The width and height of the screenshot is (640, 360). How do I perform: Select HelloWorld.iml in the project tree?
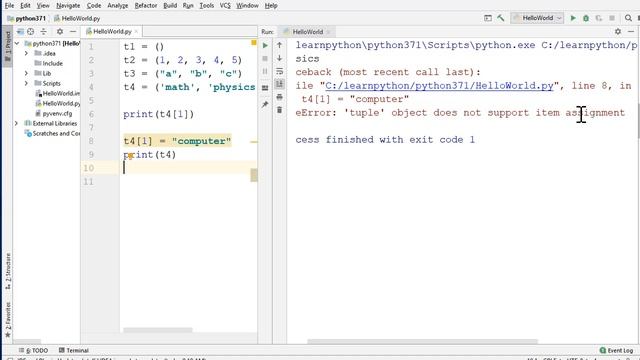coord(58,93)
